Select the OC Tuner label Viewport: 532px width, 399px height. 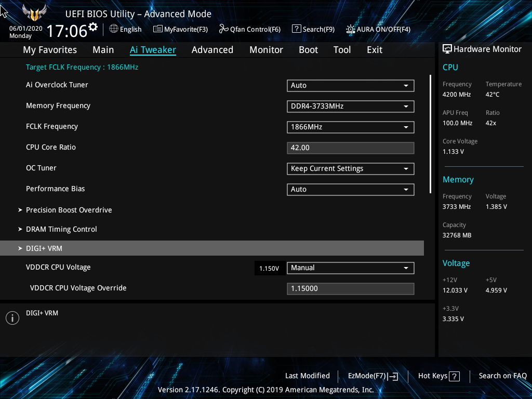[x=41, y=168]
